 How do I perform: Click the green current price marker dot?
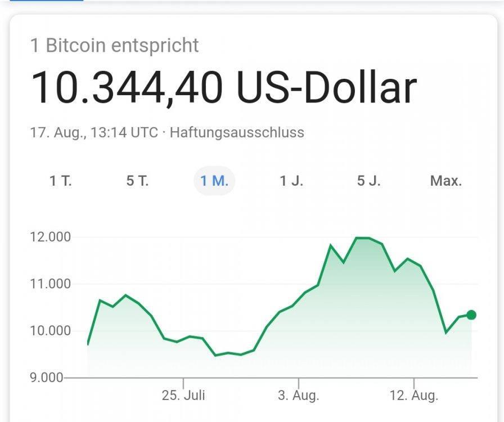coord(470,315)
